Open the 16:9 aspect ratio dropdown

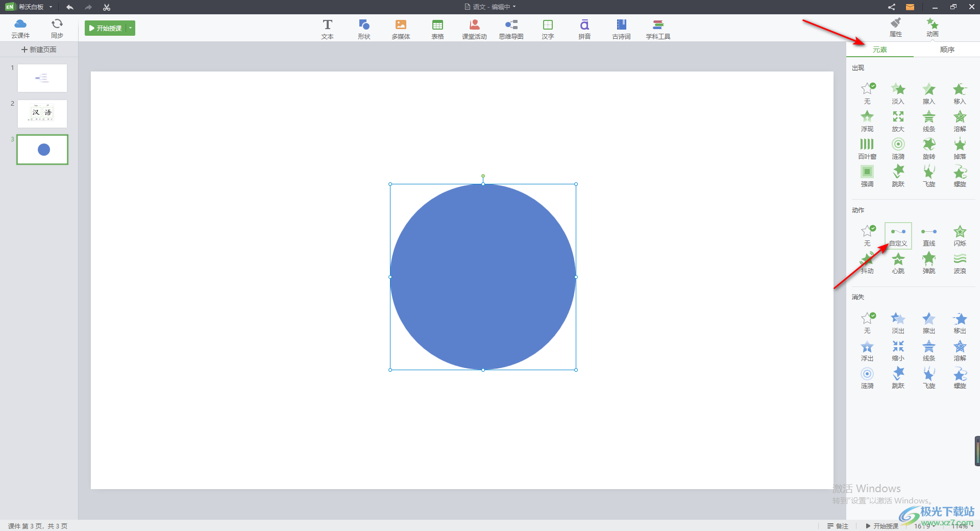pos(924,526)
